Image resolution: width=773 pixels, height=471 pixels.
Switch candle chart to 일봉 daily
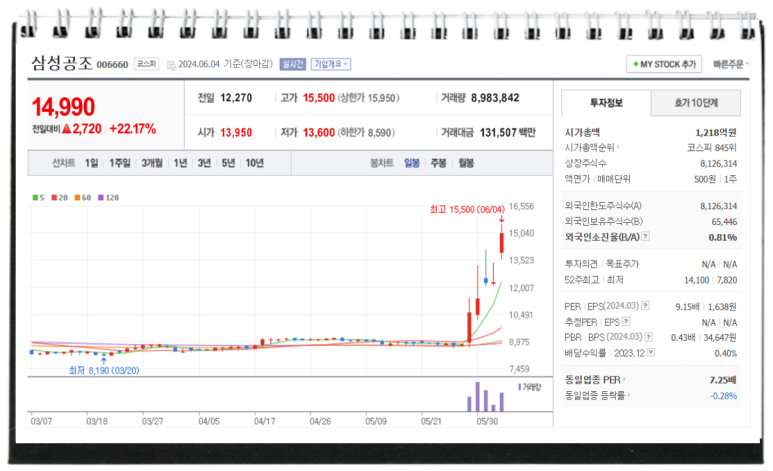click(x=411, y=163)
